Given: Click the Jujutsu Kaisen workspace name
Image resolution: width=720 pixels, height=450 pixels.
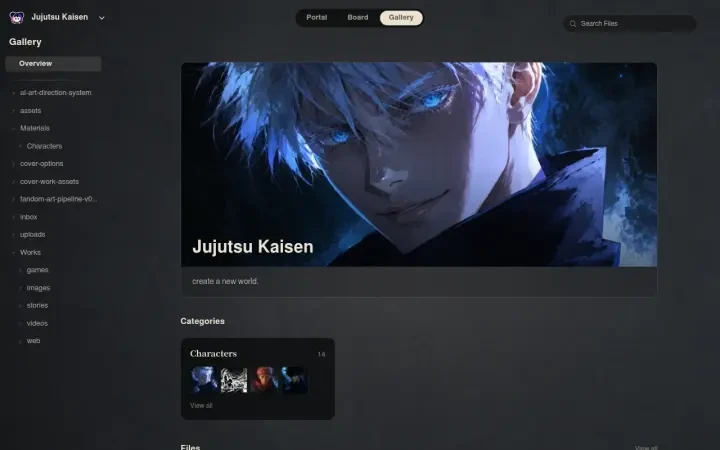Looking at the screenshot, I should pos(60,17).
